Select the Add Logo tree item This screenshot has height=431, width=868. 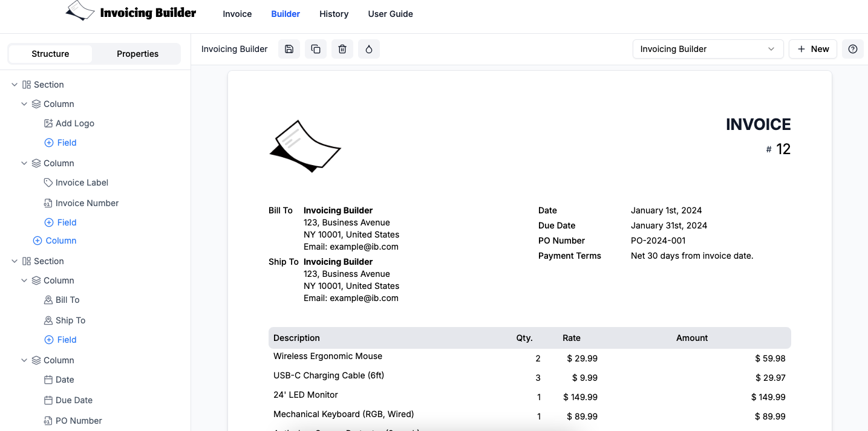tap(69, 123)
